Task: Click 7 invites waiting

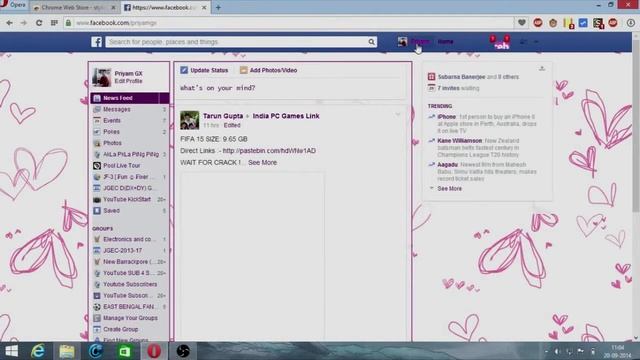Action: coord(458,88)
